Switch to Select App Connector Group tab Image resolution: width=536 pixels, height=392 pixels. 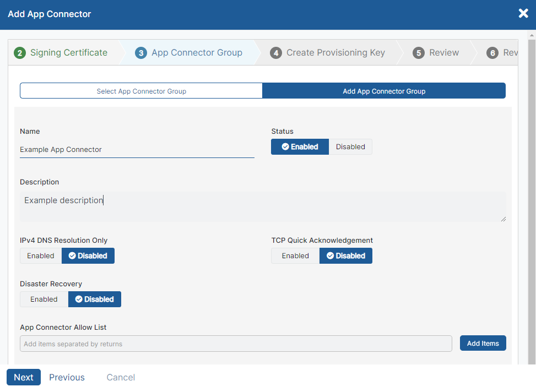point(141,90)
